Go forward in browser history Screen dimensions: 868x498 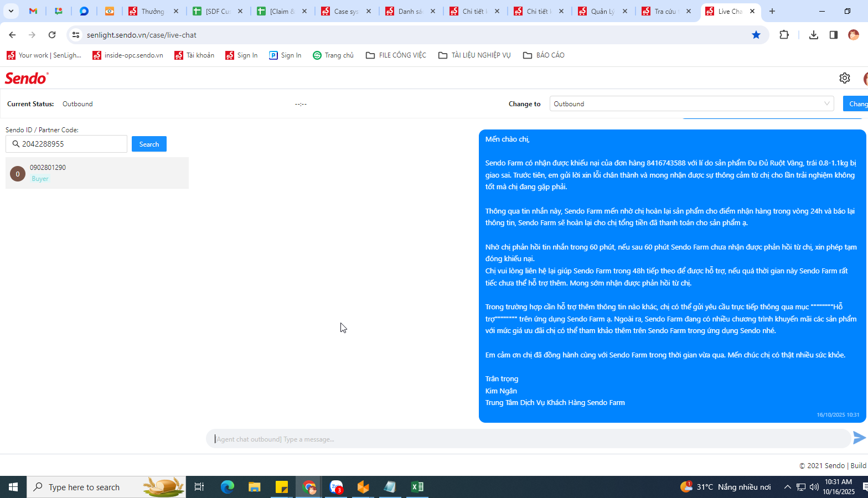click(32, 35)
